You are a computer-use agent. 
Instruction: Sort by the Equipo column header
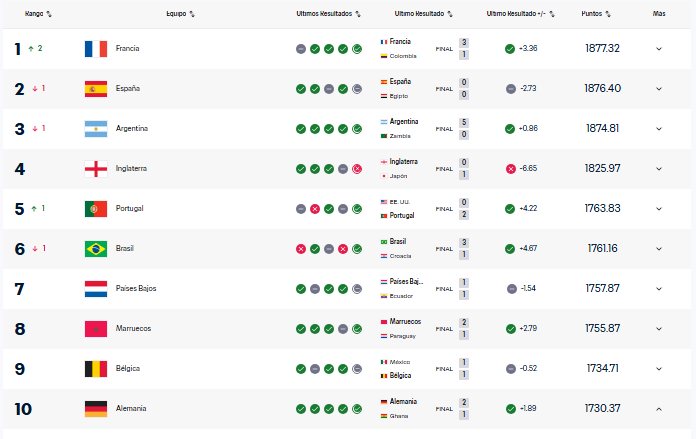[179, 15]
